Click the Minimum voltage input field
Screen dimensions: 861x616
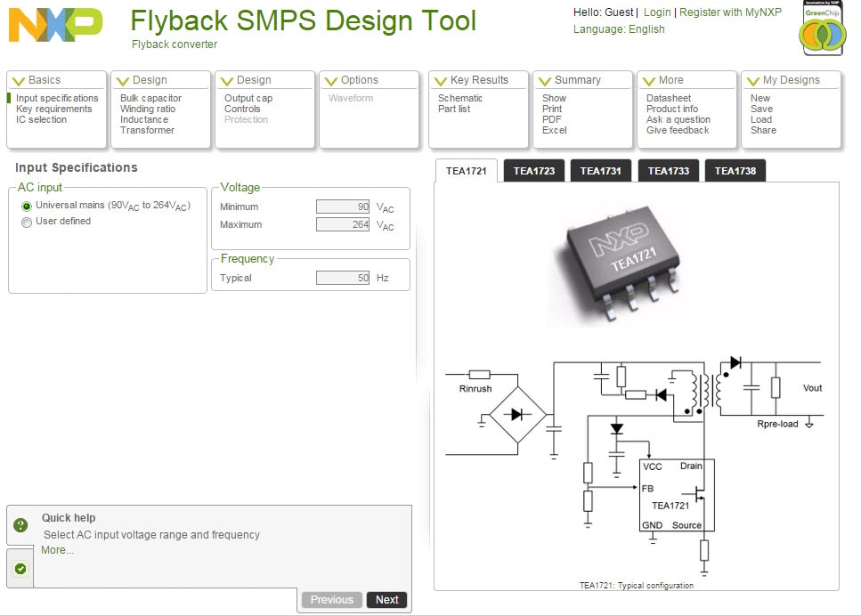pos(343,207)
